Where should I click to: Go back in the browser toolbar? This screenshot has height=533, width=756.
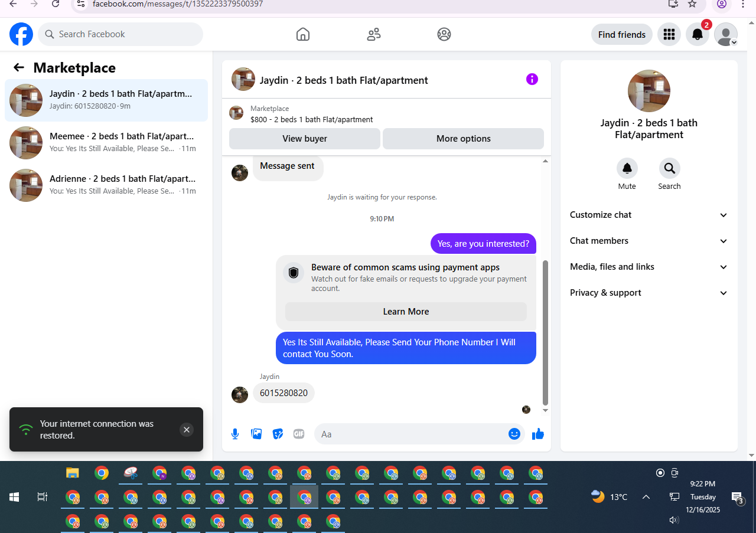coord(13,4)
